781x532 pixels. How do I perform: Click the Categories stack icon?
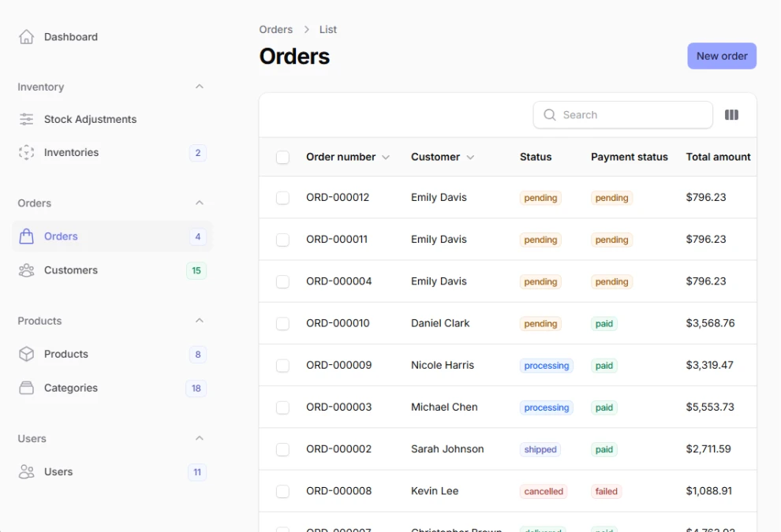pyautogui.click(x=26, y=389)
